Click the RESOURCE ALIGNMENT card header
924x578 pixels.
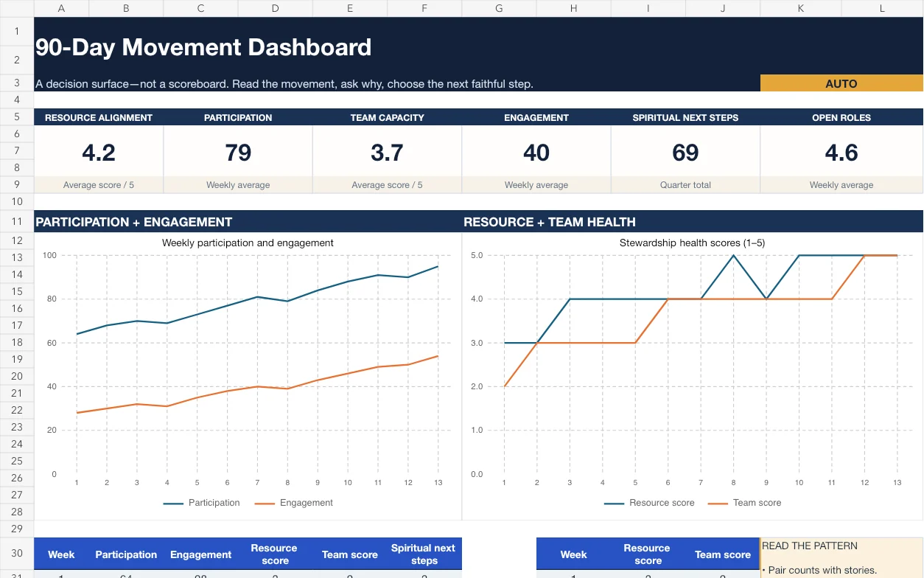coord(99,117)
